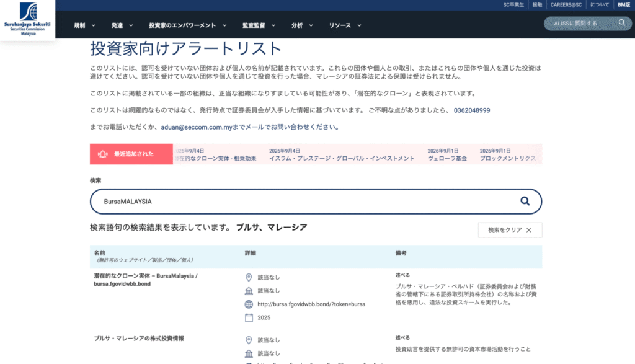Viewport: 635px width, 364px height.
Task: Click location pin icon in bursa.fgovidwbb.bond row
Action: pos(249,277)
